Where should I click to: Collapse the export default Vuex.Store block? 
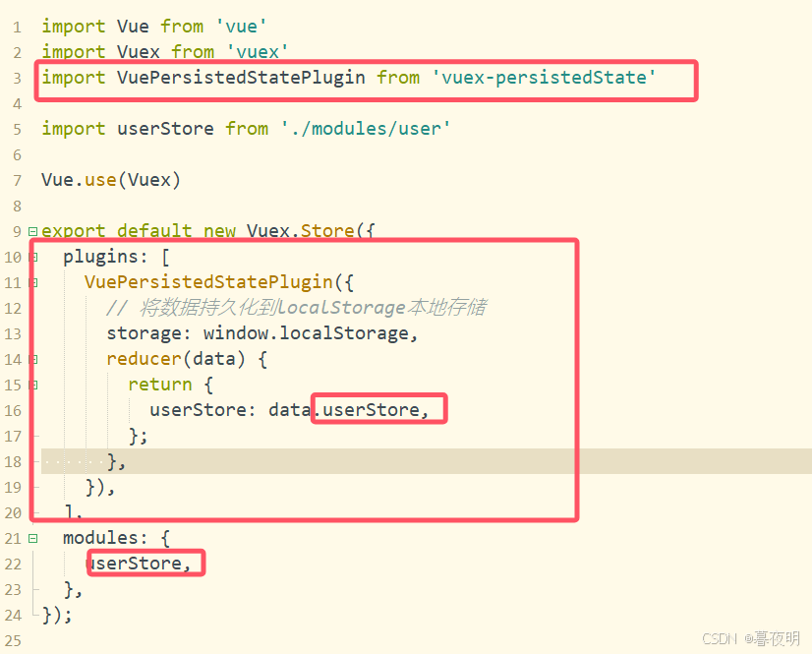[x=31, y=230]
